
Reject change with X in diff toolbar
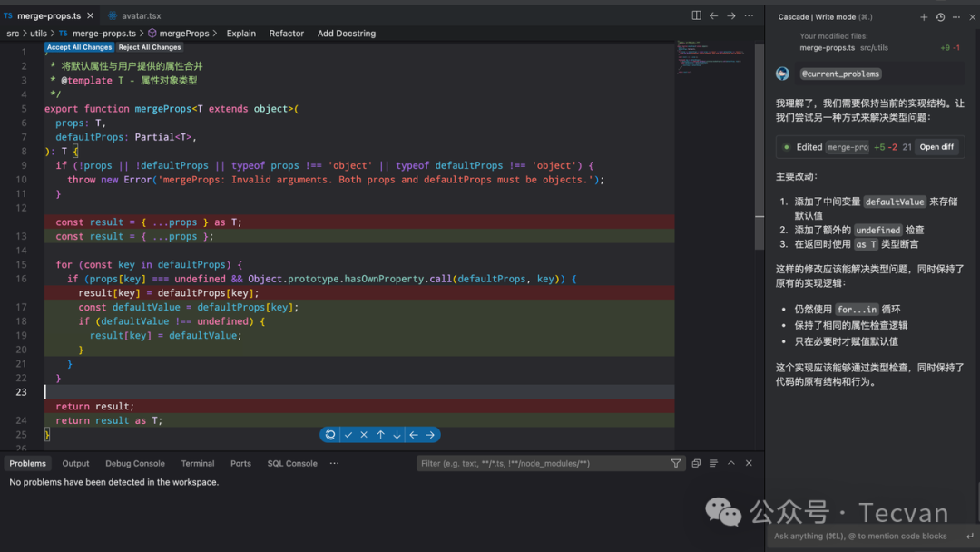point(364,435)
